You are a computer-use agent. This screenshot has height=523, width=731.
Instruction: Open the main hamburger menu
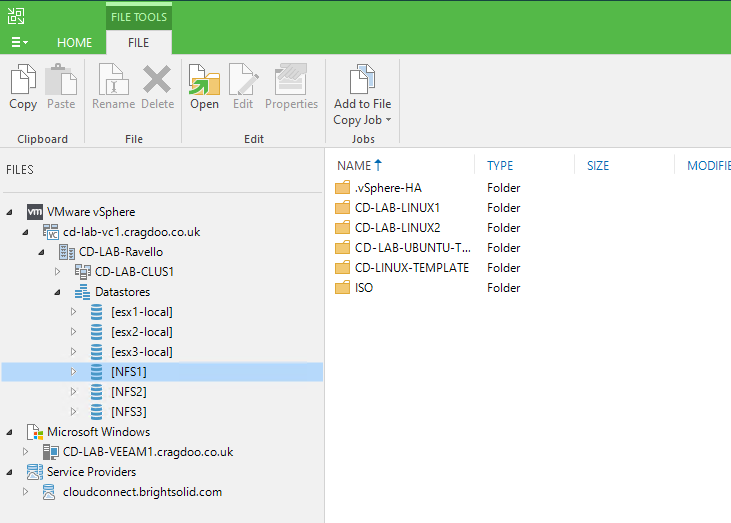pos(20,42)
